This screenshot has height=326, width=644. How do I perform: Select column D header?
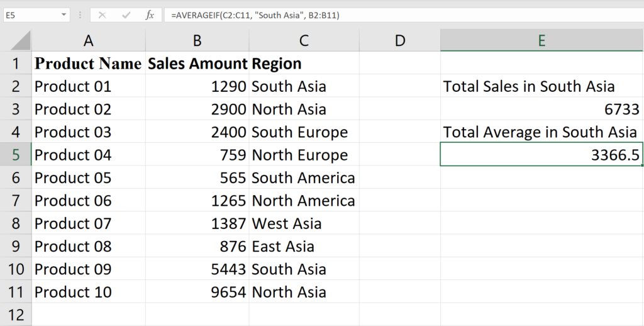399,40
